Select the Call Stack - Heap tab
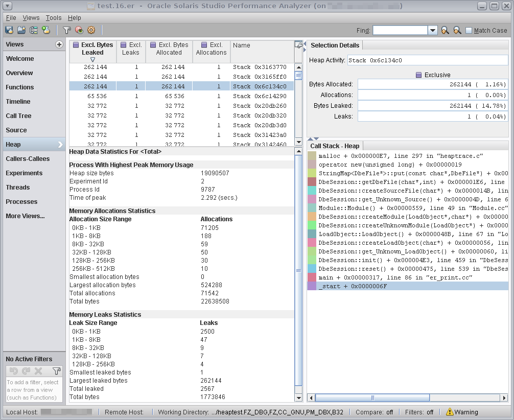Image resolution: width=514 pixels, height=420 pixels. tap(335, 146)
